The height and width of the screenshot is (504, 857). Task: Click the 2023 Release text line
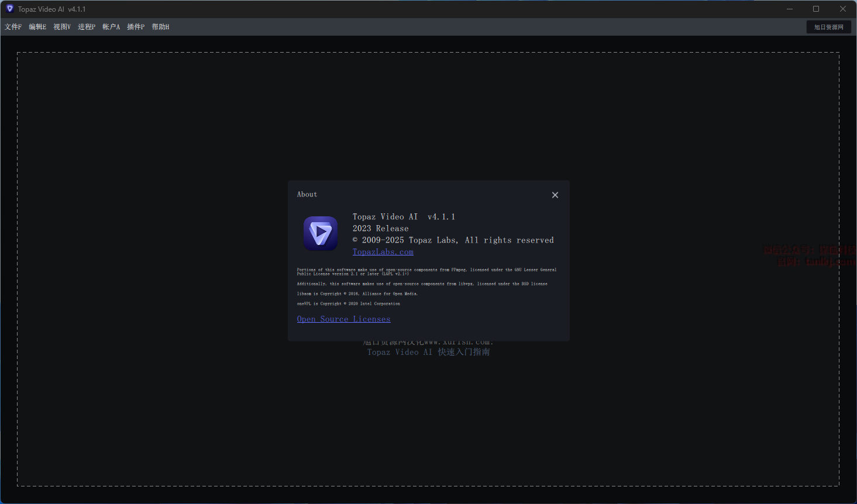click(x=380, y=229)
